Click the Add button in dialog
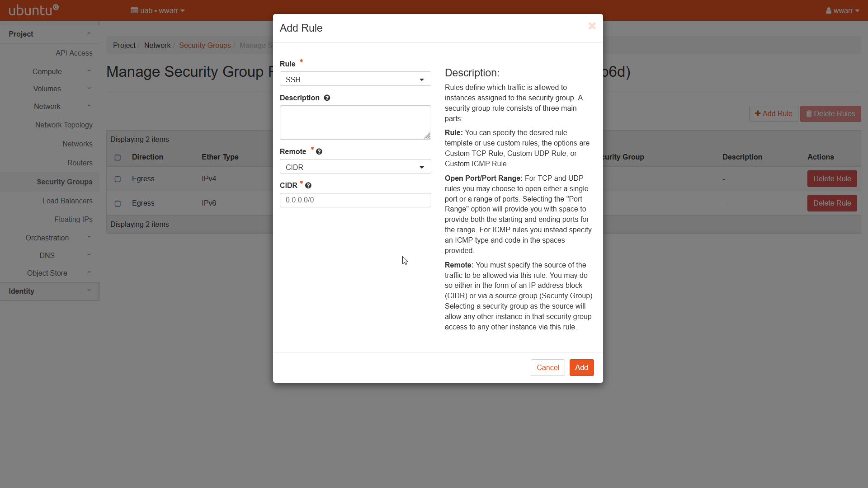The height and width of the screenshot is (488, 868). 581,367
